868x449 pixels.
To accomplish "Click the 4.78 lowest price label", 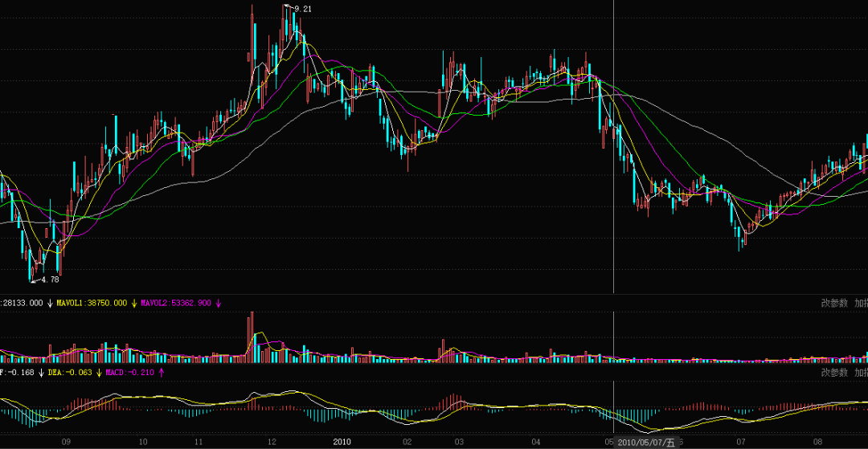I will coord(50,280).
